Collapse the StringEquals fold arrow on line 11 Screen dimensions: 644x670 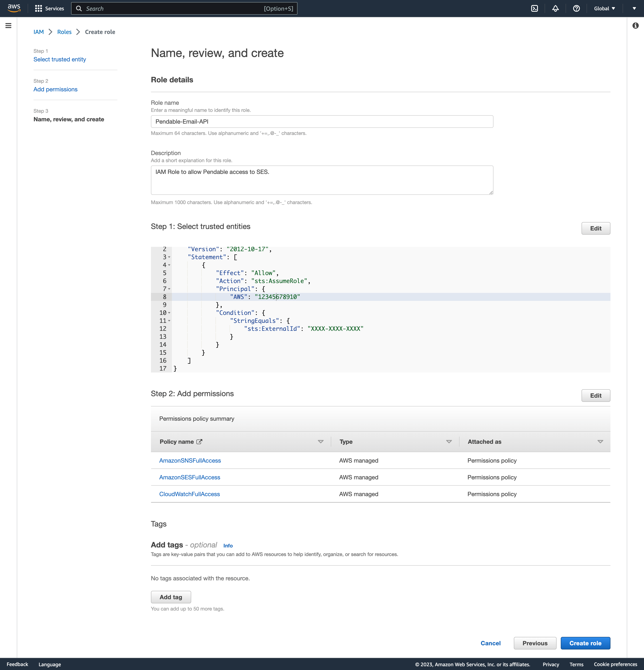[x=169, y=321]
